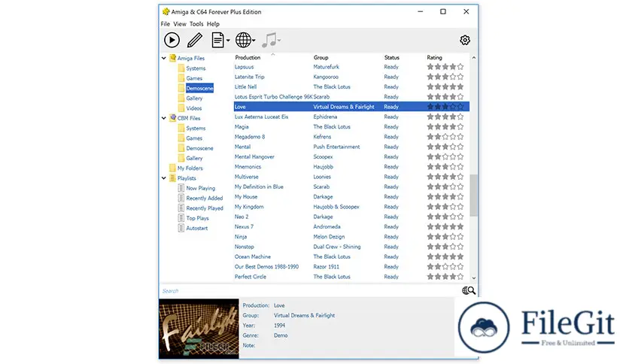
Task: Sort by the Rating column header
Action: [434, 57]
